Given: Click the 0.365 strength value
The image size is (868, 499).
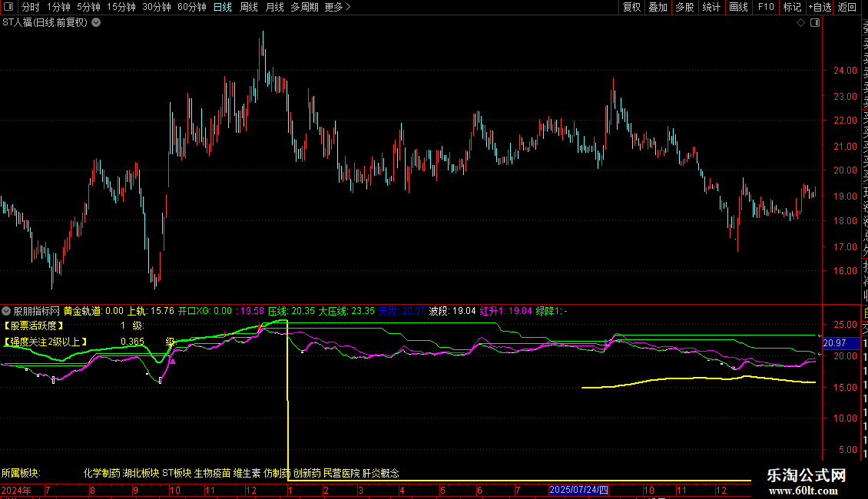Looking at the screenshot, I should click(132, 342).
